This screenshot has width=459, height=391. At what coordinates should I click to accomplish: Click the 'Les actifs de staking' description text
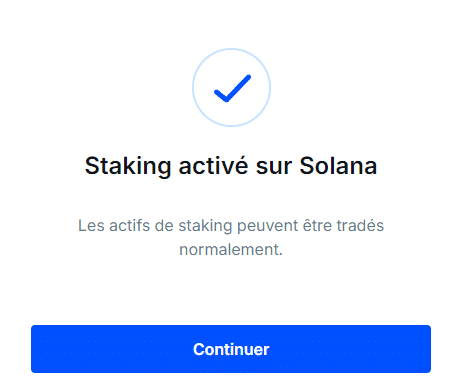[x=231, y=237]
